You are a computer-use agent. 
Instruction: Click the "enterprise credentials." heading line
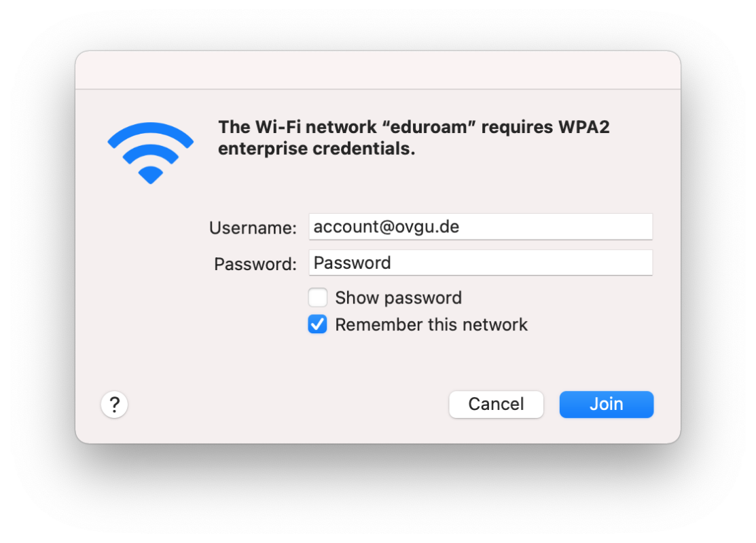[x=317, y=149]
